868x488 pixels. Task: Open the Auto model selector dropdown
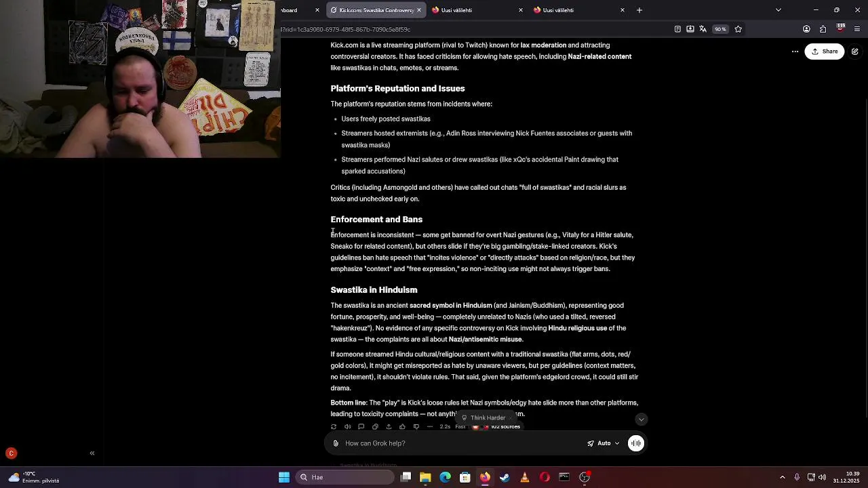[x=604, y=443]
